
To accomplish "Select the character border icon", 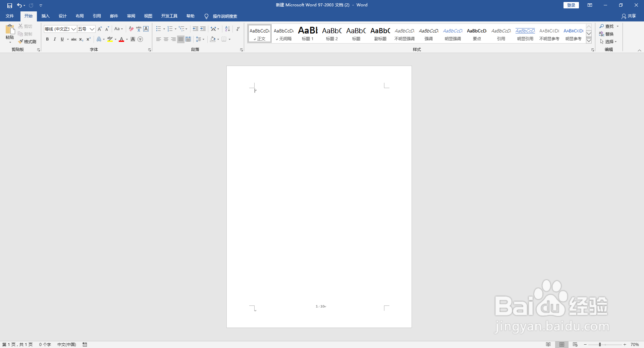I will pyautogui.click(x=146, y=29).
